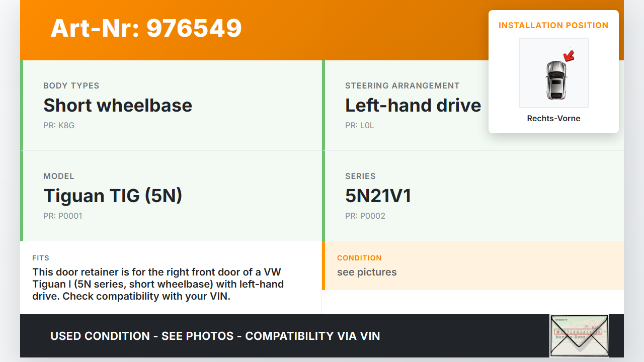
Task: Select the Art-Nr: 976549 heading
Action: pyautogui.click(x=146, y=28)
